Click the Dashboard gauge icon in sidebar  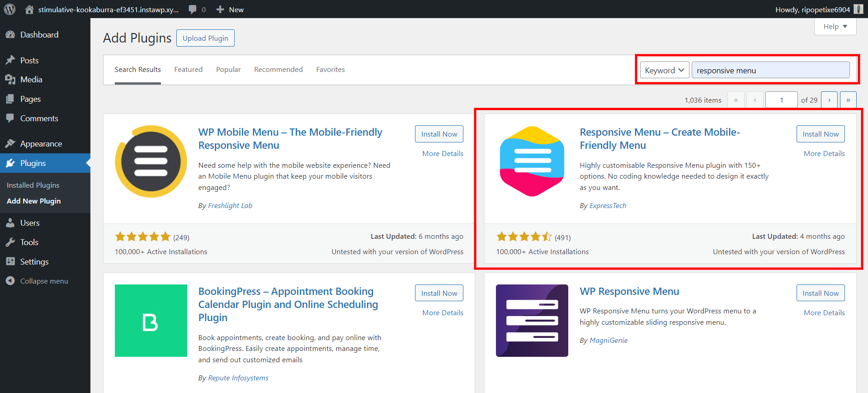pos(10,35)
